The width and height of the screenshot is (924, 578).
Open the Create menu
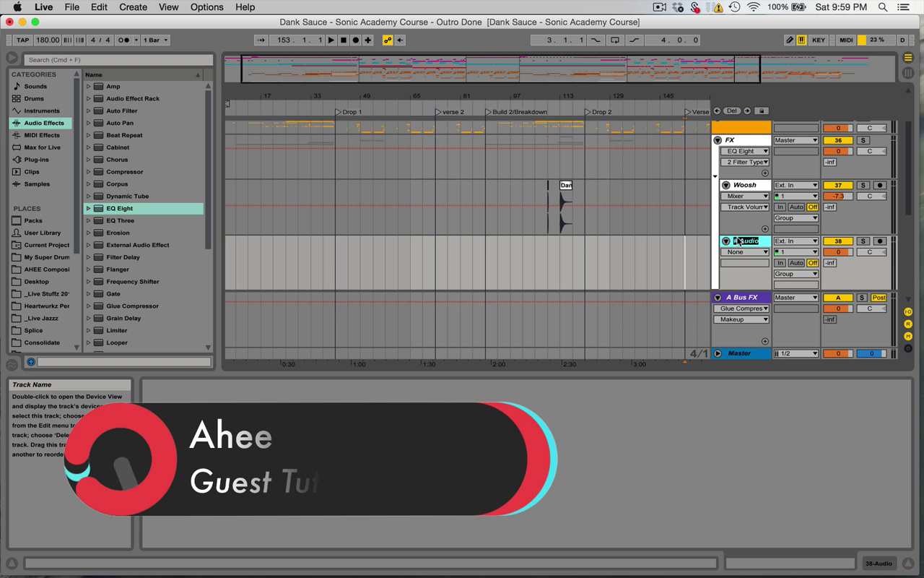click(x=133, y=7)
